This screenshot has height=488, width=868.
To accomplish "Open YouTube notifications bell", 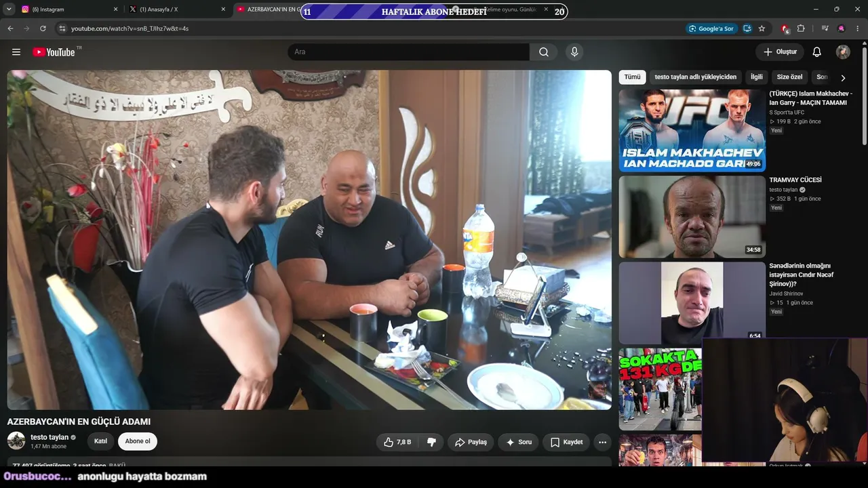I will click(817, 52).
